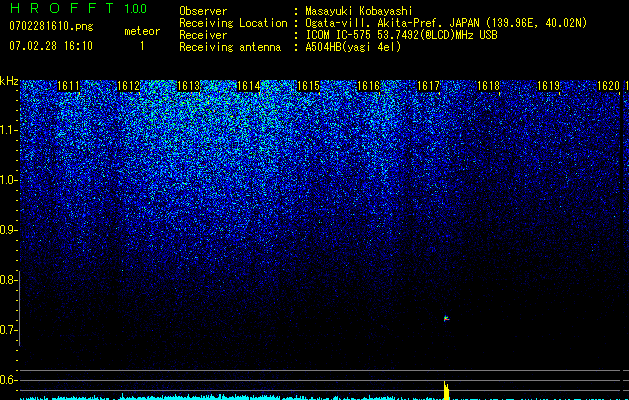
Task: Click the HROFFT 1.00 title text
Action: (78, 8)
